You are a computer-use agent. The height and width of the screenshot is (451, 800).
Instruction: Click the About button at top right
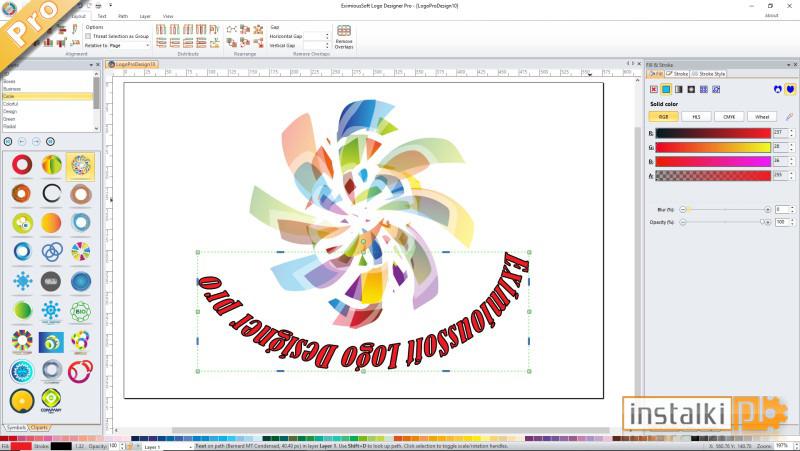pyautogui.click(x=771, y=16)
